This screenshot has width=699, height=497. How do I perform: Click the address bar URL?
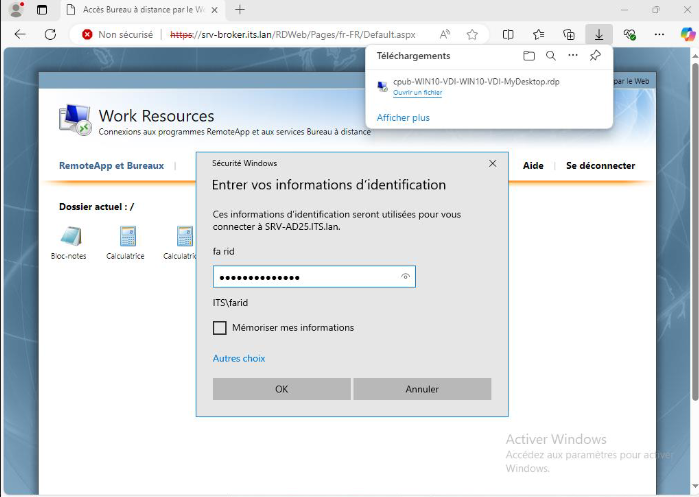[x=293, y=34]
